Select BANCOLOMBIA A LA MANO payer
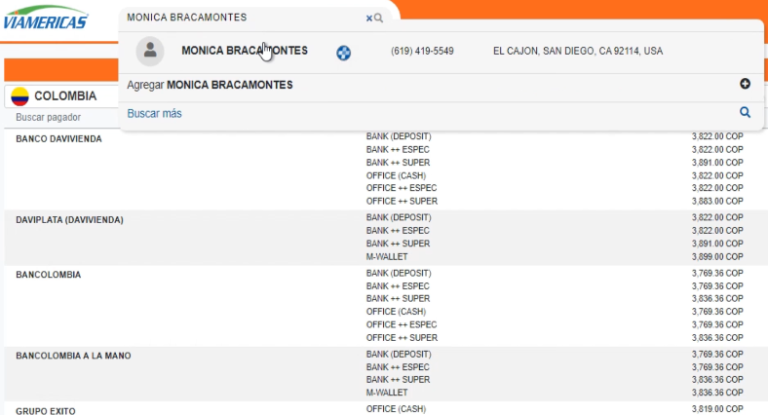768x415 pixels. pos(73,355)
